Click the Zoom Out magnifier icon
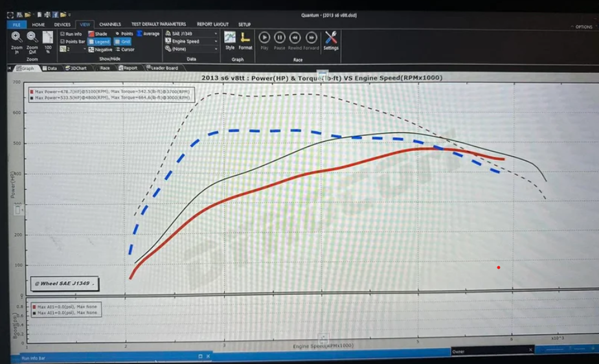The width and height of the screenshot is (599, 364). tap(32, 37)
